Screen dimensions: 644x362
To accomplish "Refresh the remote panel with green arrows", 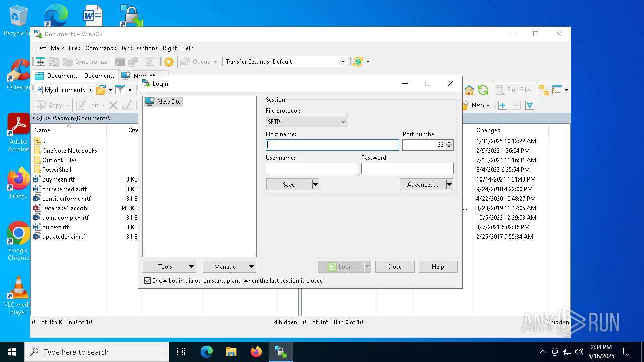I will 483,90.
